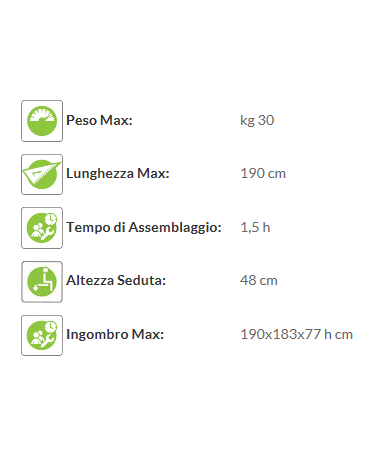Click the 190 cm length value

[x=263, y=174]
